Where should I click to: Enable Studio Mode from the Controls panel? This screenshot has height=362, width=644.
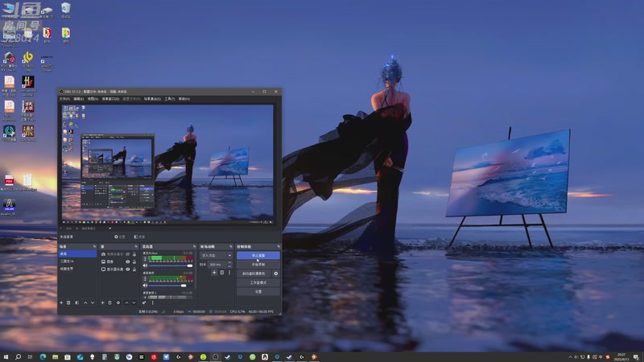pos(258,282)
